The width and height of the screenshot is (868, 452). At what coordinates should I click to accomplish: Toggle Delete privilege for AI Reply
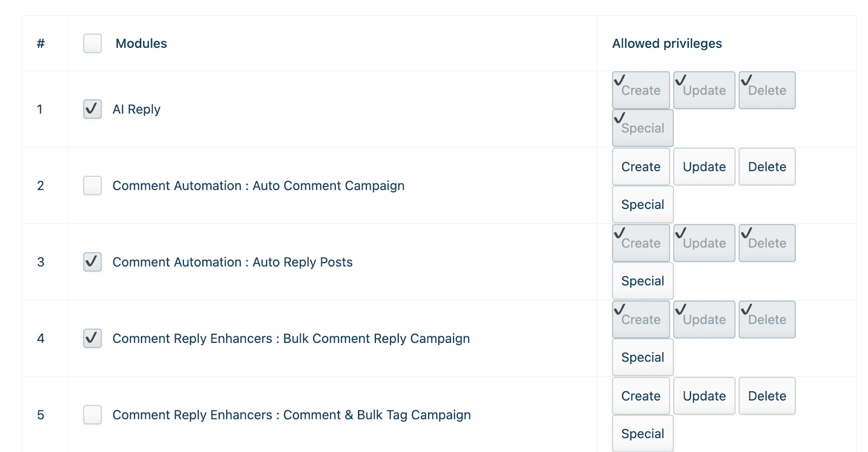[x=767, y=90]
